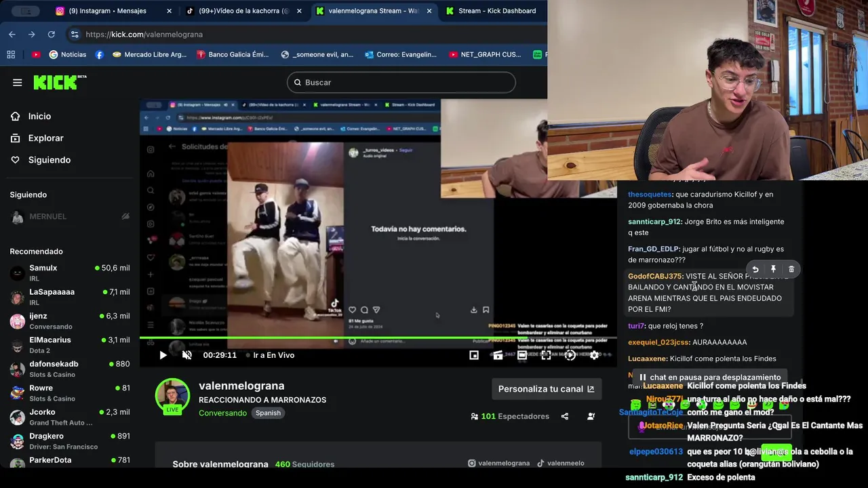
Task: Open recommended channel ijenz
Action: click(70, 321)
